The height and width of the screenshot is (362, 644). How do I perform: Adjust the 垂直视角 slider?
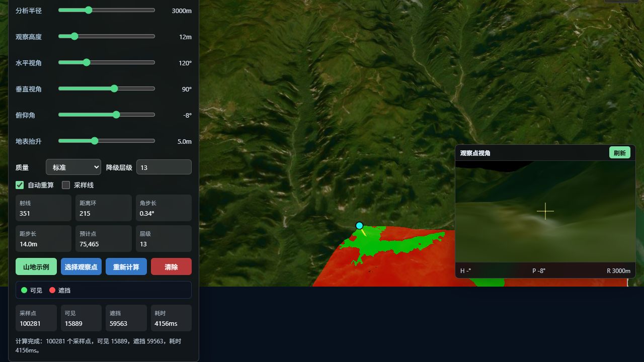click(x=107, y=88)
